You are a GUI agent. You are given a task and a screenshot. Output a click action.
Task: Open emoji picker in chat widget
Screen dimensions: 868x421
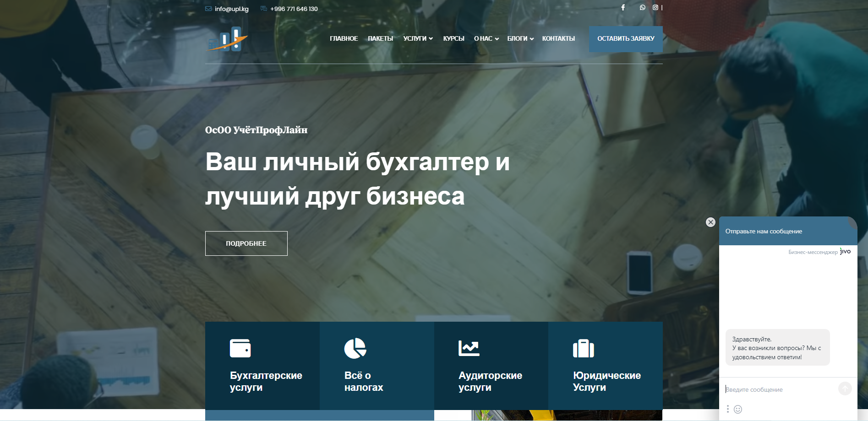[738, 409]
